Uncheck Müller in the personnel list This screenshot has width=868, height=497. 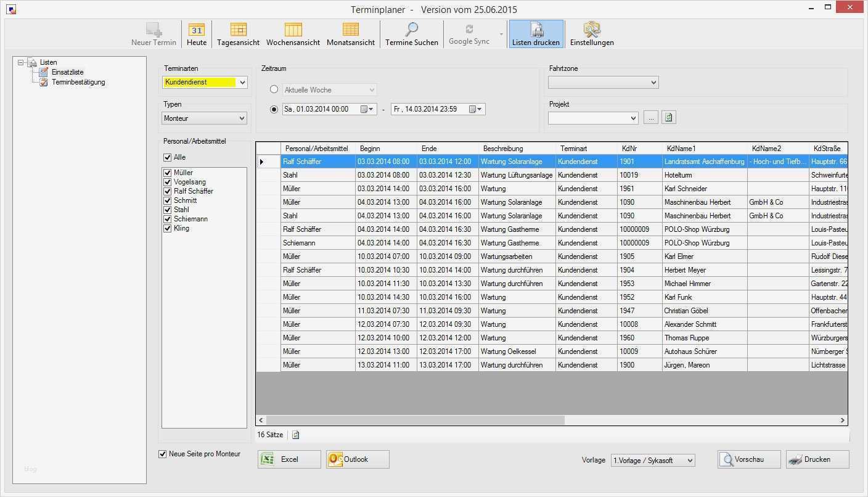click(x=167, y=173)
